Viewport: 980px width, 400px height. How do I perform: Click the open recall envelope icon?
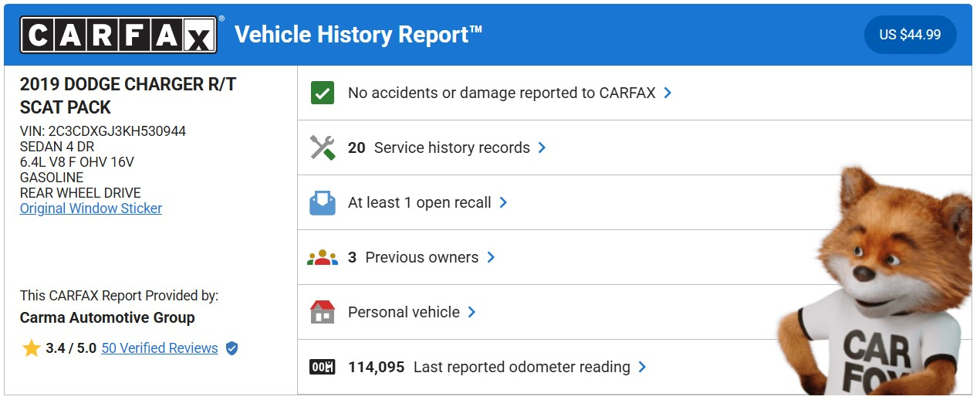pos(322,203)
